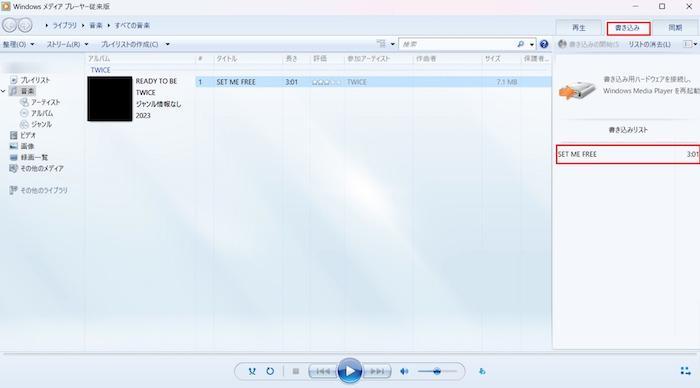This screenshot has width=700, height=388.
Task: Start playback with the play button
Action: [x=350, y=371]
